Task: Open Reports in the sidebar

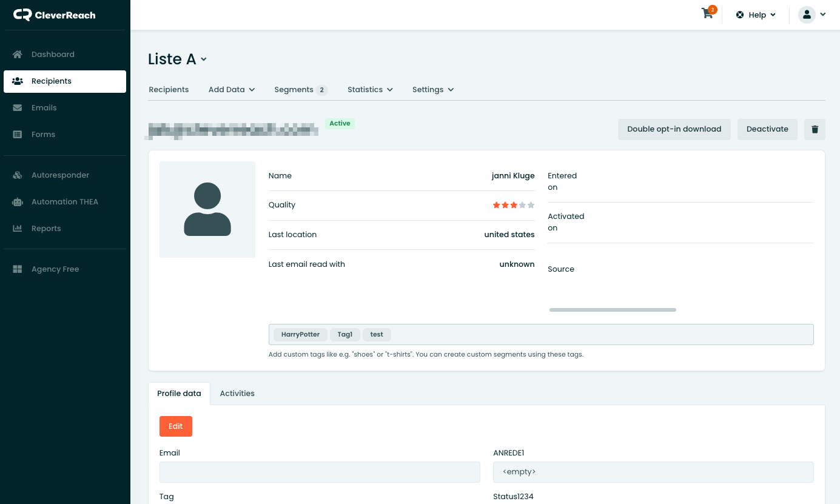Action: coord(46,229)
